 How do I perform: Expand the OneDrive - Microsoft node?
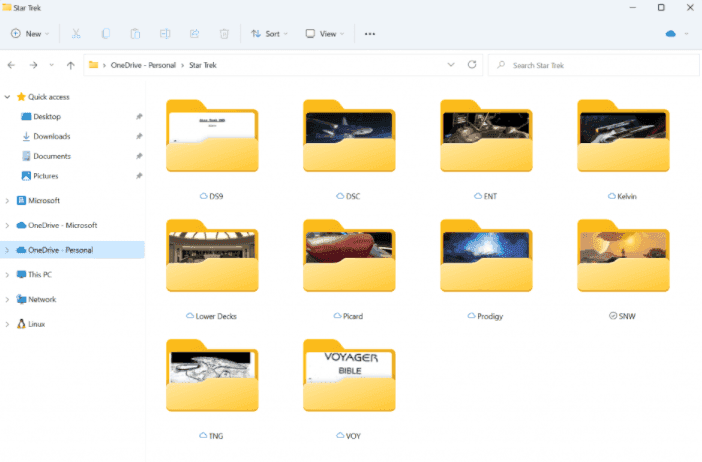click(7, 225)
